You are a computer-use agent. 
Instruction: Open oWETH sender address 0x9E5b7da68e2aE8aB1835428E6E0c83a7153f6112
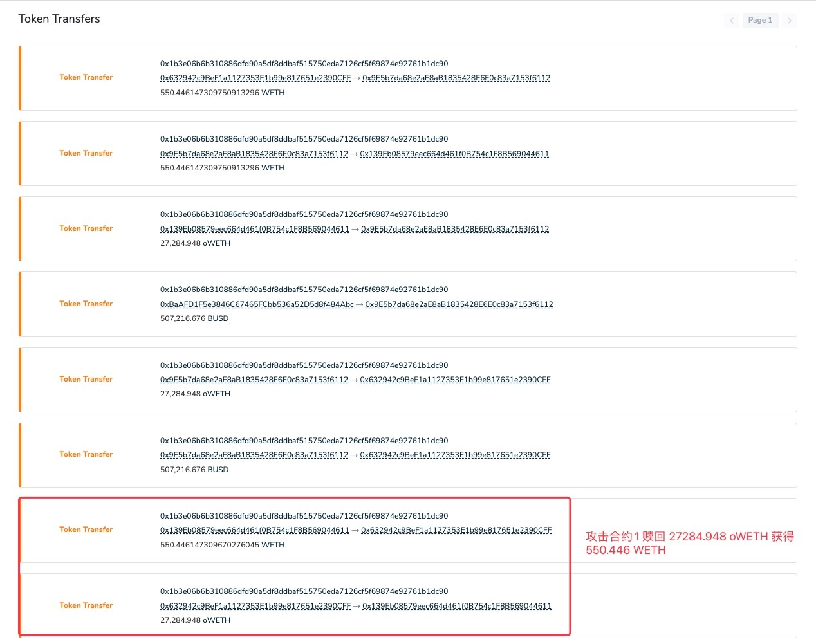pos(254,380)
